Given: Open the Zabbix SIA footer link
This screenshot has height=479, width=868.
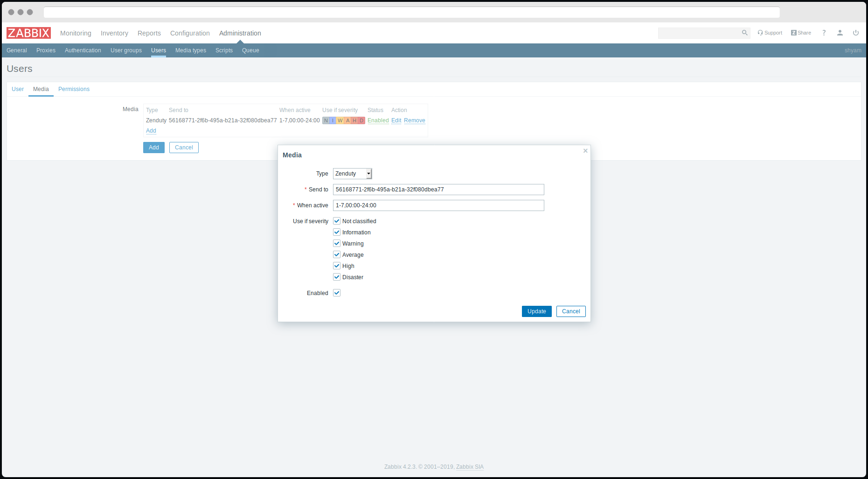Looking at the screenshot, I should click(x=470, y=467).
